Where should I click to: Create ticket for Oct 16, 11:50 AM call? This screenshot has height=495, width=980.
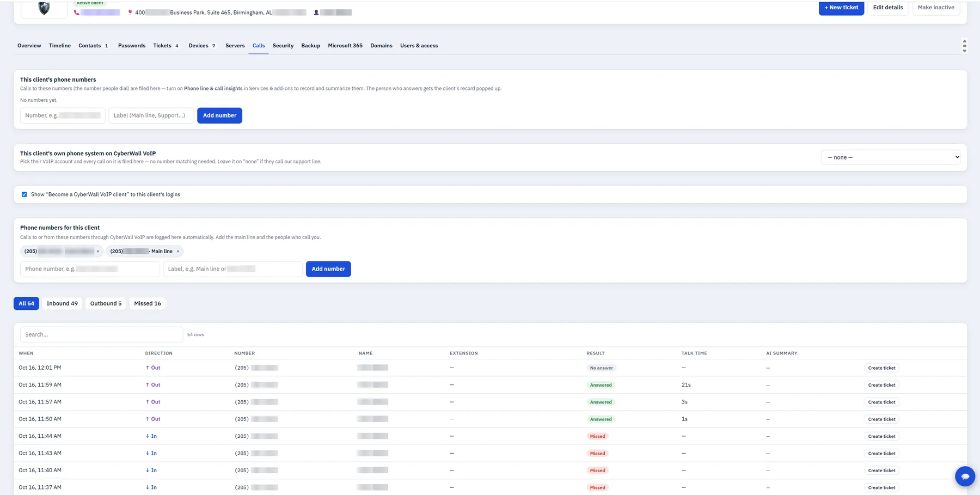pos(881,419)
